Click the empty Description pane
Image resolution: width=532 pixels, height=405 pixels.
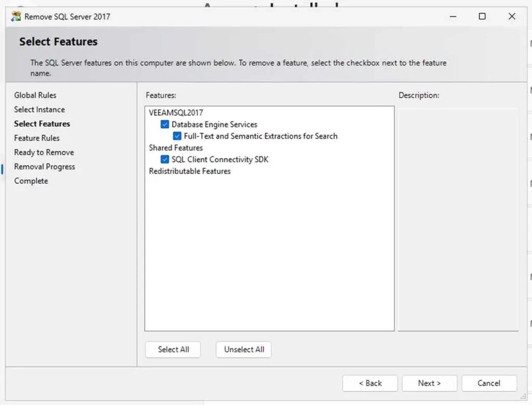pos(458,219)
